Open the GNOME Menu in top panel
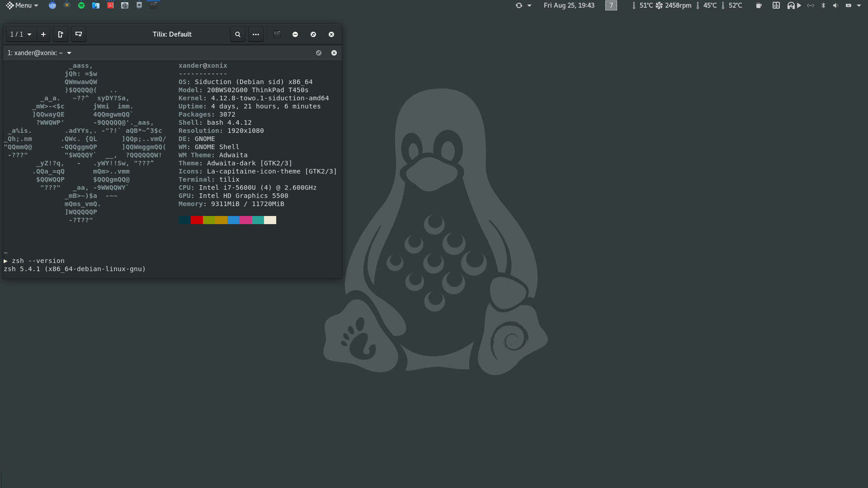This screenshot has width=868, height=488. click(x=22, y=5)
